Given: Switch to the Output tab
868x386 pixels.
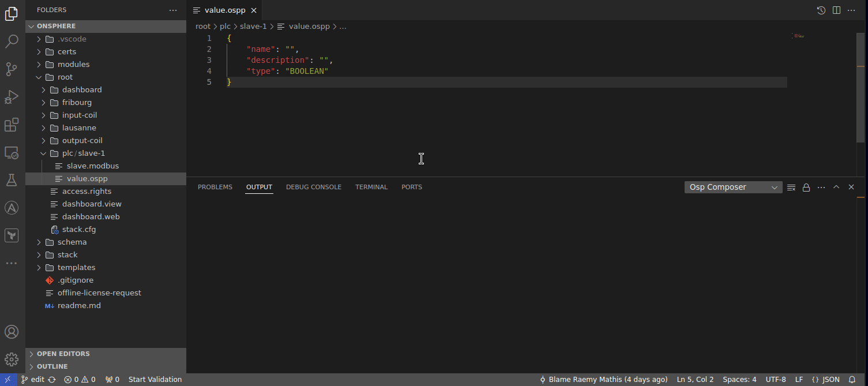Looking at the screenshot, I should (259, 187).
